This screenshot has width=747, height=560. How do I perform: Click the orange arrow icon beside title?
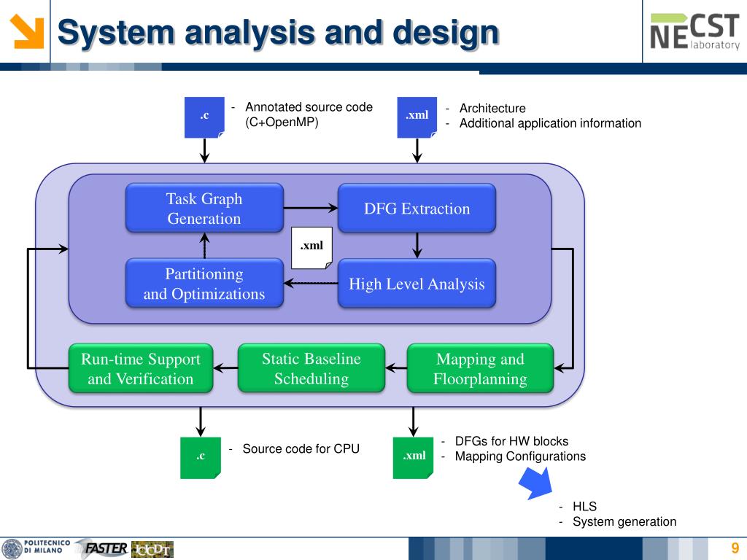(27, 31)
